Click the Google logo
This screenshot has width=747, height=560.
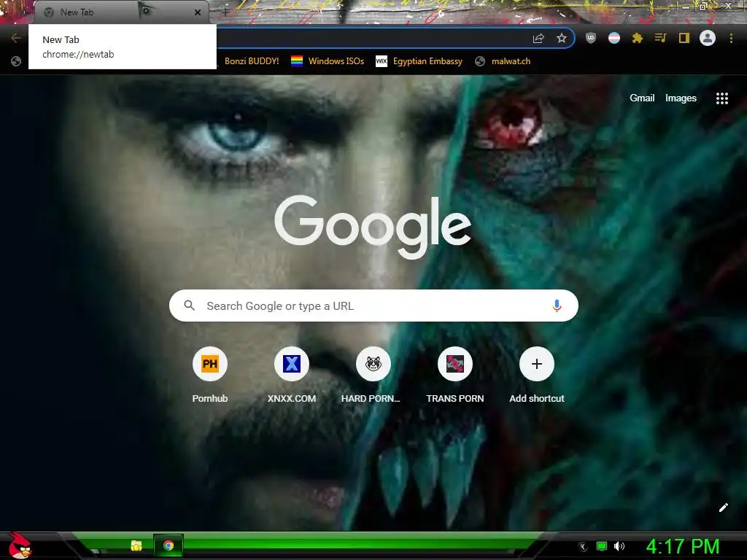[x=373, y=227]
